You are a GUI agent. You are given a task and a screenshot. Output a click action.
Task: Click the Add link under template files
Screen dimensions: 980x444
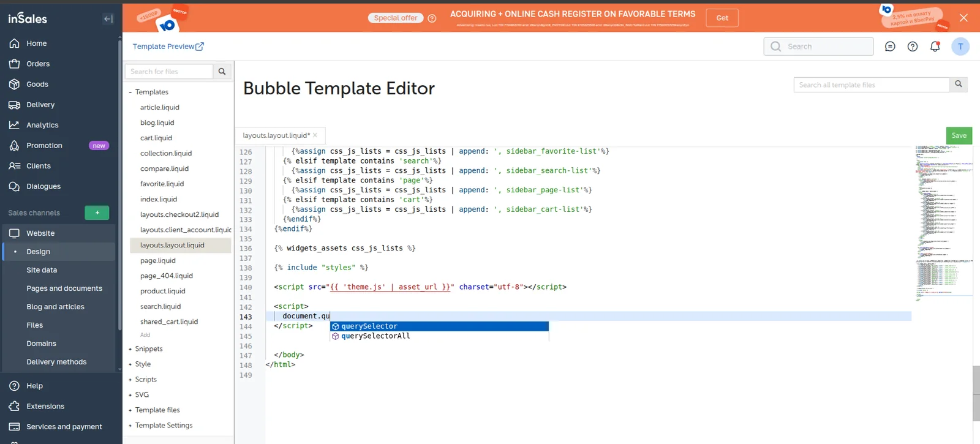click(x=145, y=335)
